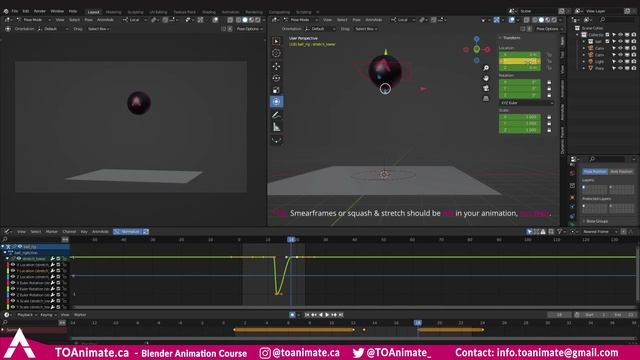This screenshot has width=640, height=360.
Task: Click the Select Box tool at toolbar top
Action: [x=276, y=41]
